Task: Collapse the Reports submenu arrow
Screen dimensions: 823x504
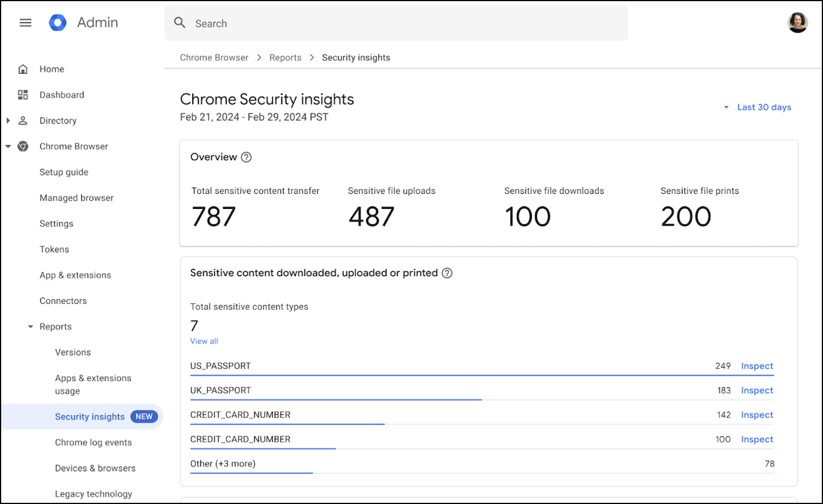Action: click(31, 327)
